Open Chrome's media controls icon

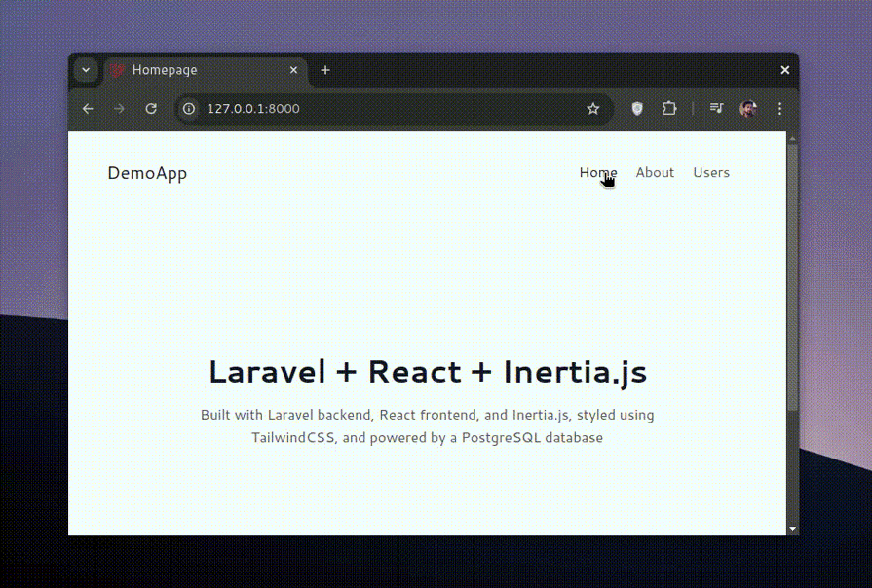point(716,109)
